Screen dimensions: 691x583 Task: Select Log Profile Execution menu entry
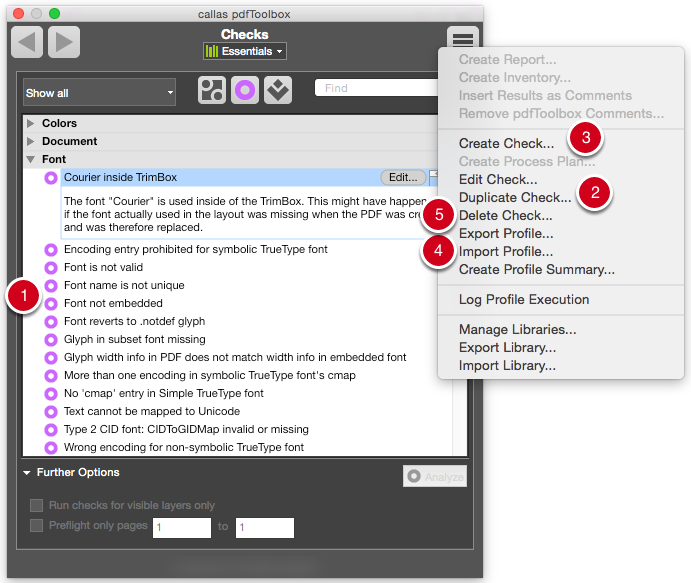[x=524, y=300]
